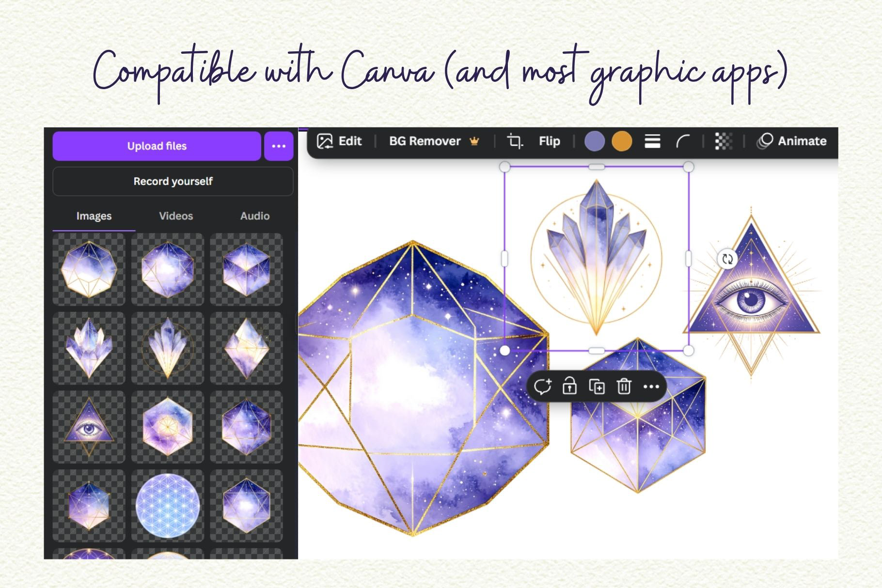Screen dimensions: 882x588
Task: Click the Animate button
Action: (x=792, y=141)
